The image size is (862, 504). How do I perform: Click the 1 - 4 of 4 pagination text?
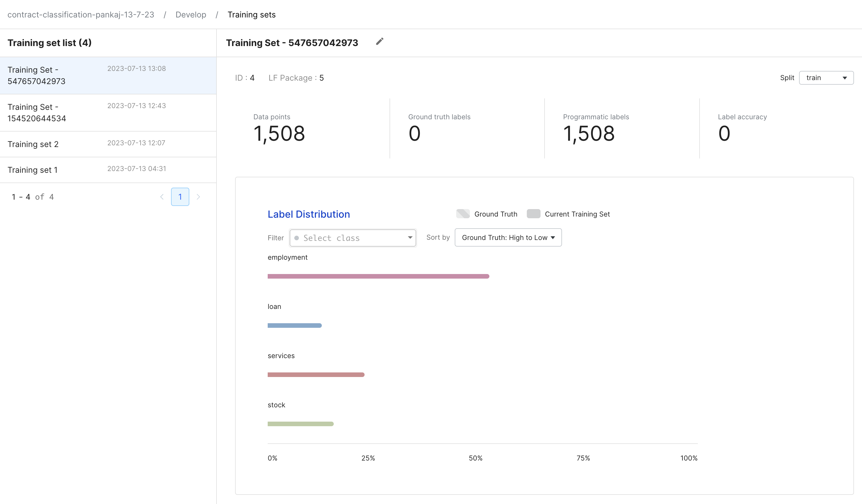[33, 197]
